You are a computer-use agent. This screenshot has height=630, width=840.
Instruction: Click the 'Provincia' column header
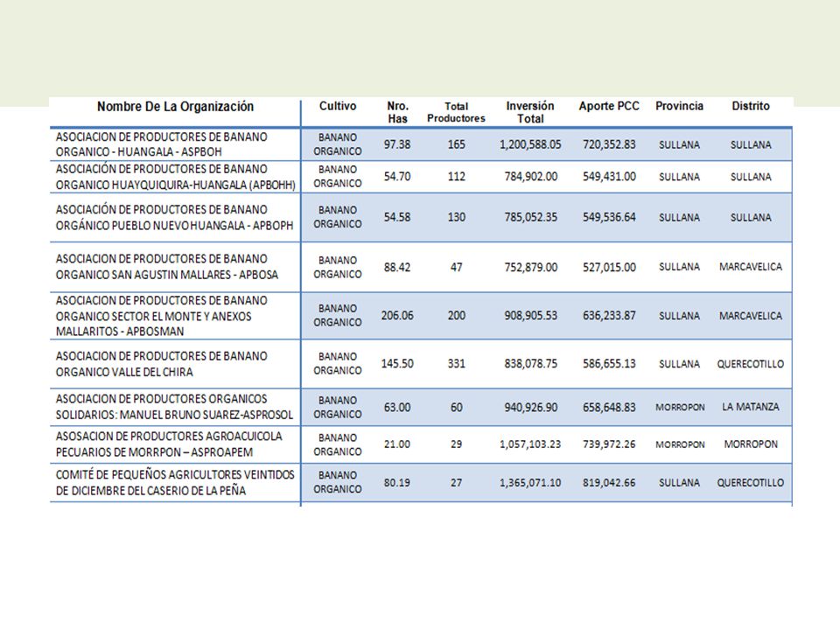[679, 106]
